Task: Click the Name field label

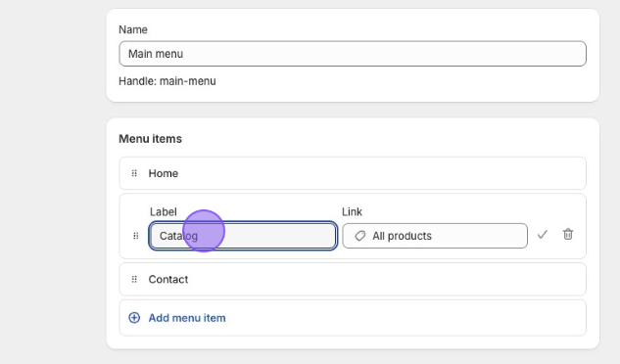Action: (133, 29)
